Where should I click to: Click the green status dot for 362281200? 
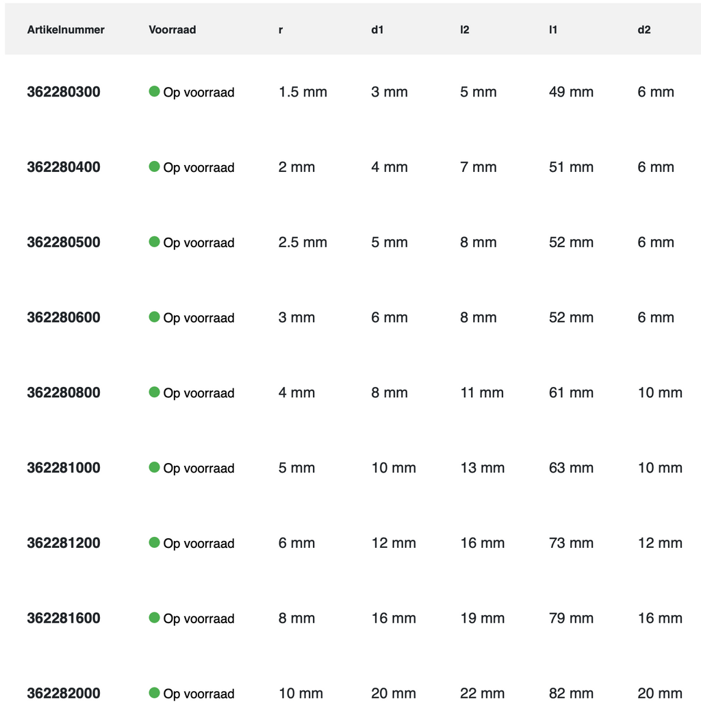(x=154, y=542)
